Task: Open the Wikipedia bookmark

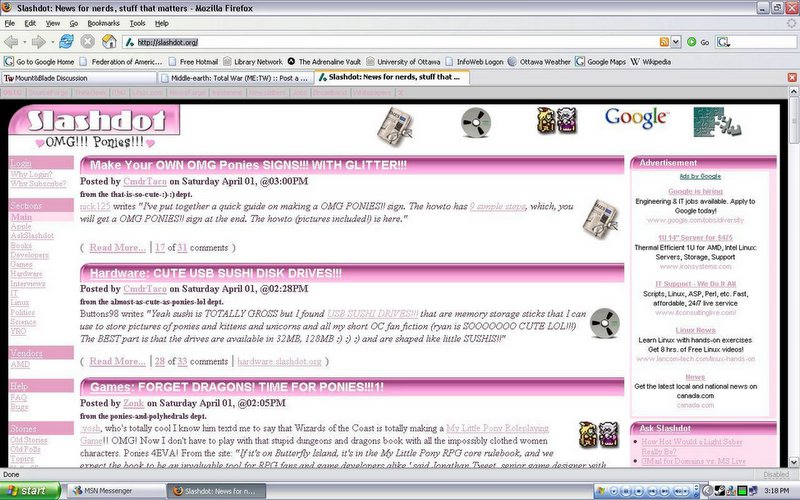Action: click(651, 62)
